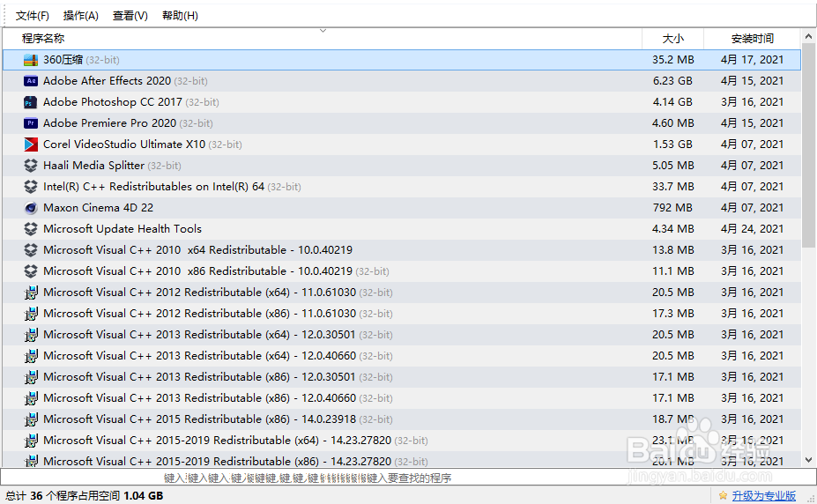Open the 文件(F) menu

click(x=33, y=16)
